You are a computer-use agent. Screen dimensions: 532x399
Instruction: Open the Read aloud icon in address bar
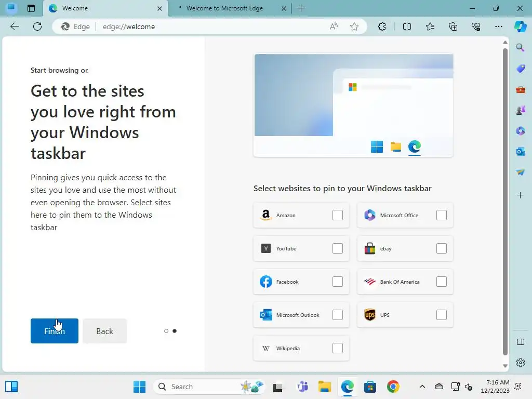[334, 26]
